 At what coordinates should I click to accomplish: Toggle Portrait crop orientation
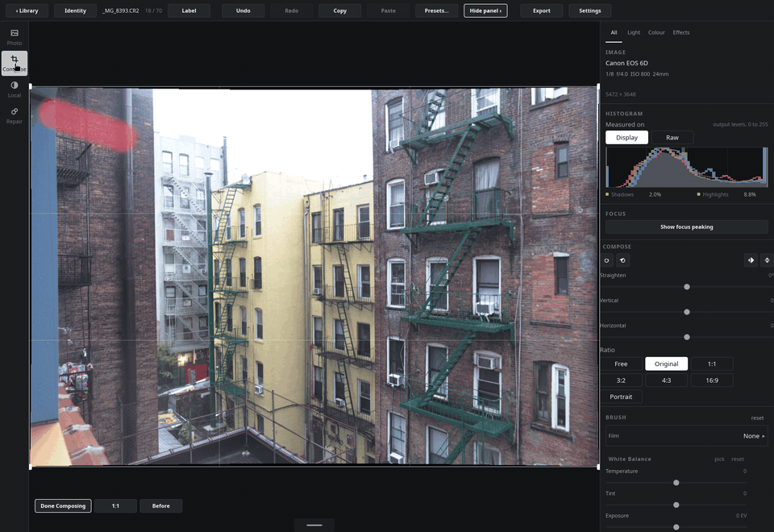621,397
